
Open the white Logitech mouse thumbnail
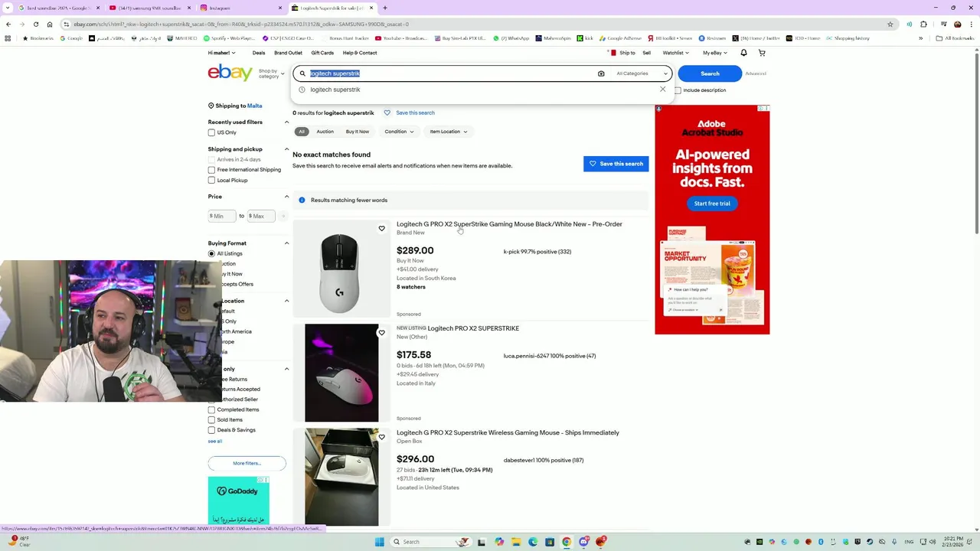click(341, 269)
